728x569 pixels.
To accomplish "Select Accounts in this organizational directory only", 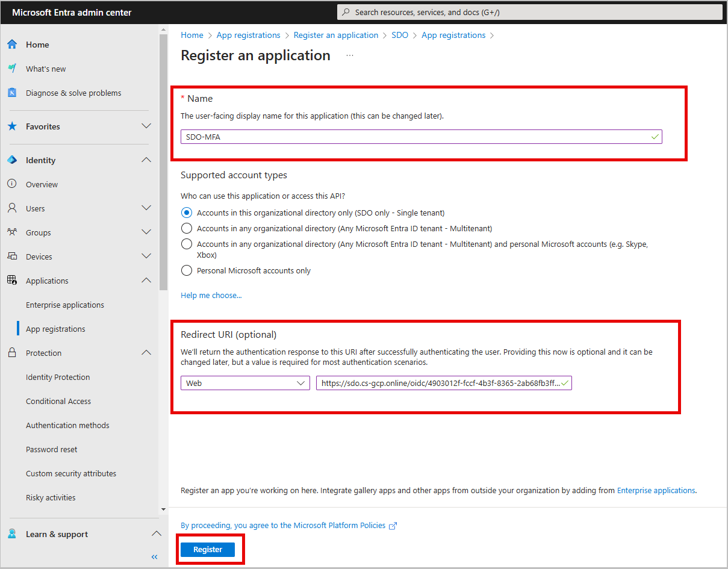I will 187,213.
